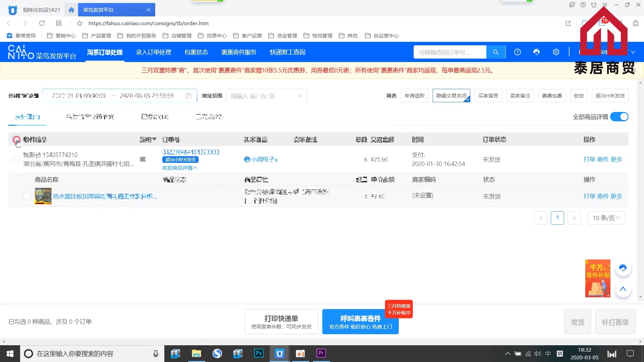644x362 pixels.
Task: Click the microphone icon in taskbar search
Action: (155, 353)
